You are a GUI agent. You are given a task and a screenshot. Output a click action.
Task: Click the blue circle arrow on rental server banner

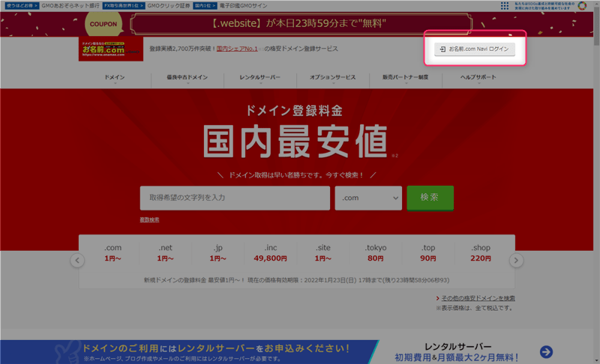tap(547, 352)
